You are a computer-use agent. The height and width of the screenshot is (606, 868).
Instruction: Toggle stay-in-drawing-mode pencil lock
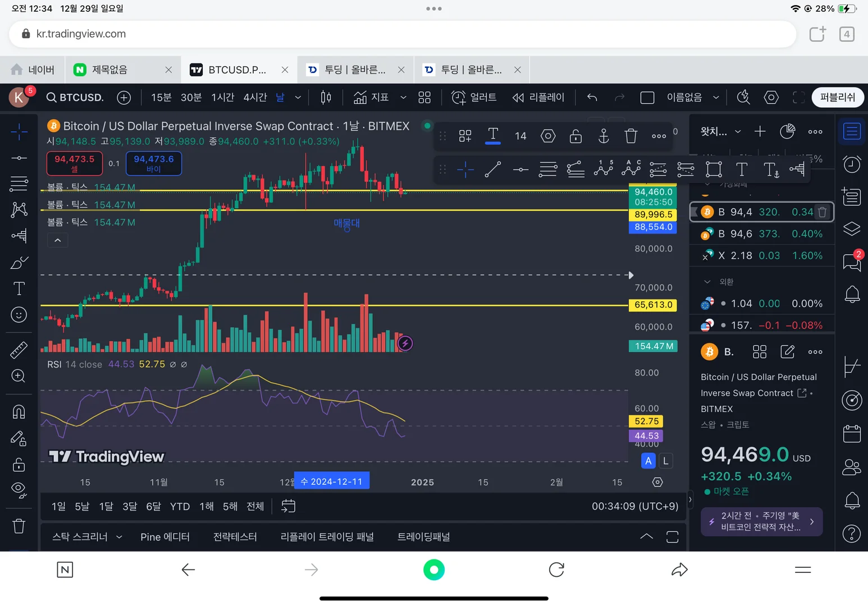click(19, 438)
